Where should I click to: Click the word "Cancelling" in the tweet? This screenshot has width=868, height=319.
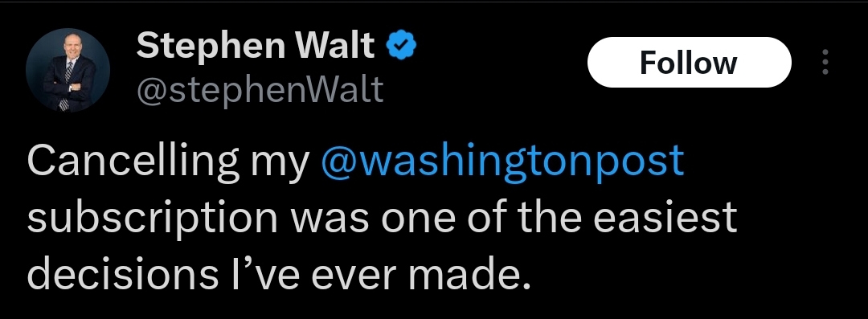pyautogui.click(x=133, y=162)
